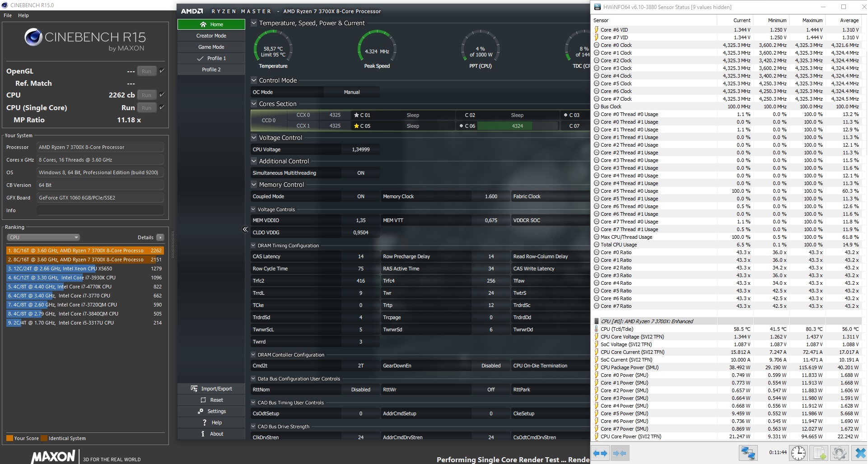This screenshot has width=868, height=464.
Task: Switch to Profile 1 in Ryzen Master
Action: (211, 58)
